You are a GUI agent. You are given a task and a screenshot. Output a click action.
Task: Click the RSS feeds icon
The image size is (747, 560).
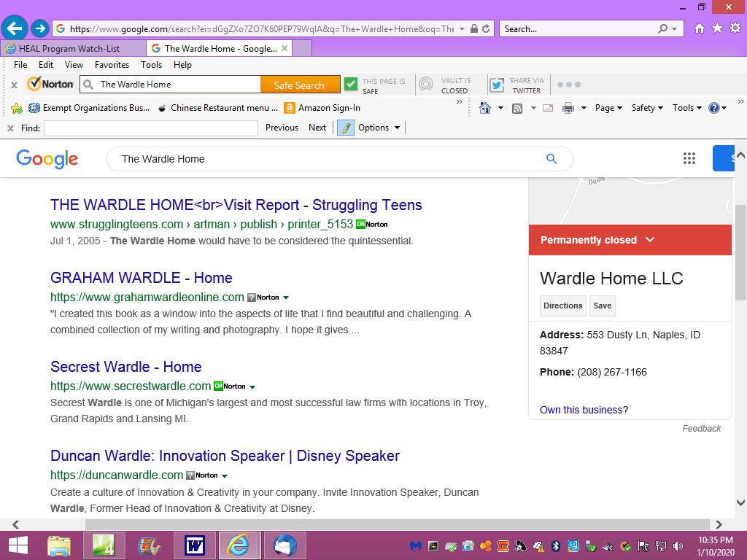pos(517,109)
